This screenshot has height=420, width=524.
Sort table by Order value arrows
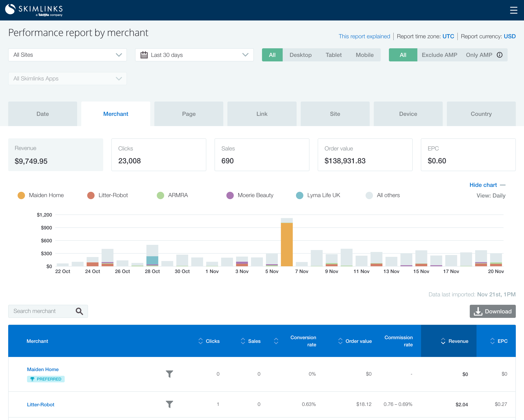(x=340, y=341)
